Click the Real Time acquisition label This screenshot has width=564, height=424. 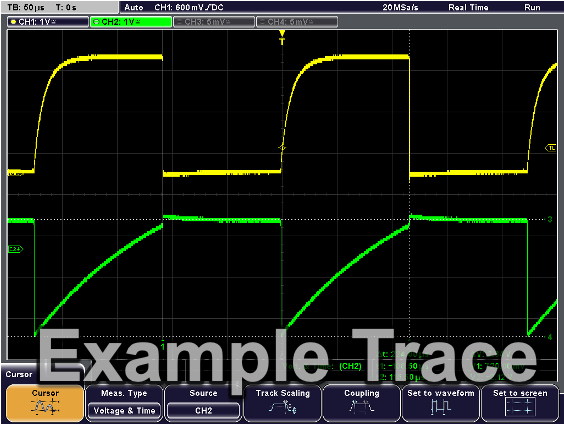(468, 7)
